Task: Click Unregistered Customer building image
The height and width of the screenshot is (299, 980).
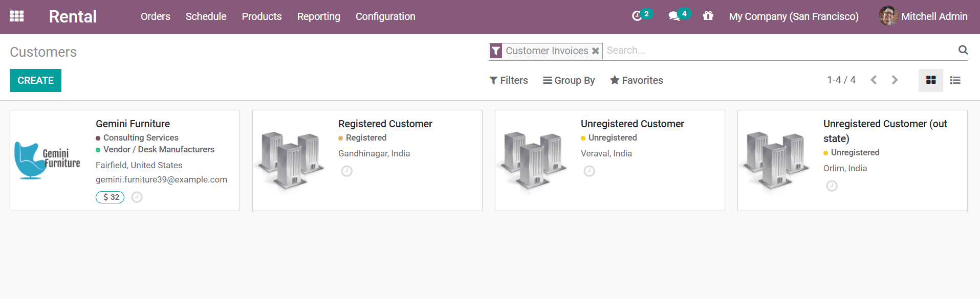Action: click(532, 160)
